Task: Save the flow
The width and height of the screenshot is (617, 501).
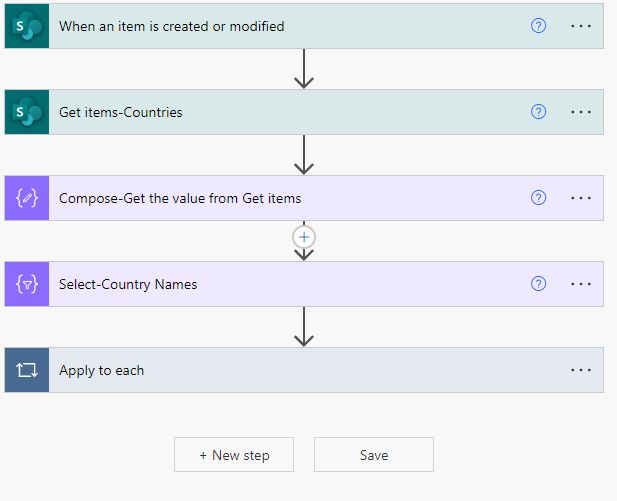Action: (374, 455)
